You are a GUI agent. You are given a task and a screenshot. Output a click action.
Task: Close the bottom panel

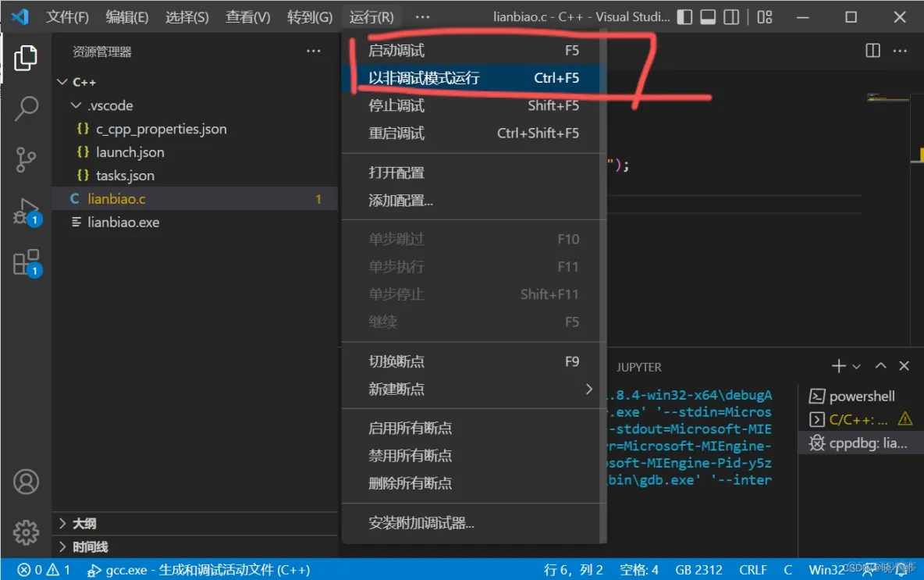point(904,366)
